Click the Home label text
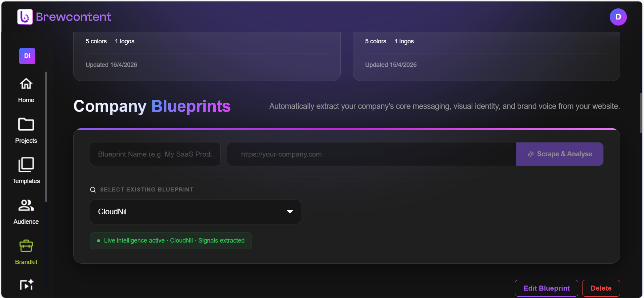This screenshot has width=644, height=298. point(26,100)
